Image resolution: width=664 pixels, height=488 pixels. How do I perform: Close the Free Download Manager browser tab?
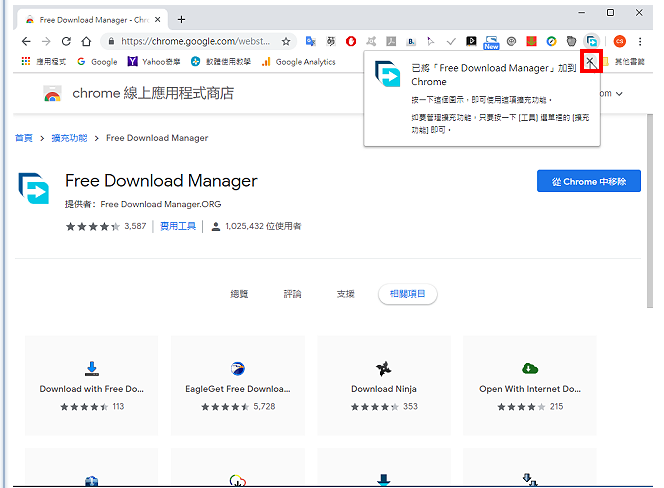tap(158, 19)
